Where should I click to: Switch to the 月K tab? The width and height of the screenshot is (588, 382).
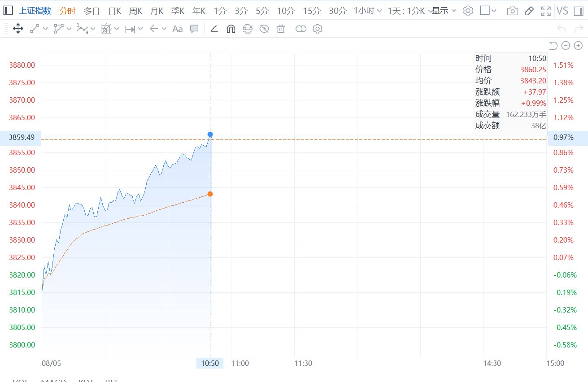157,11
